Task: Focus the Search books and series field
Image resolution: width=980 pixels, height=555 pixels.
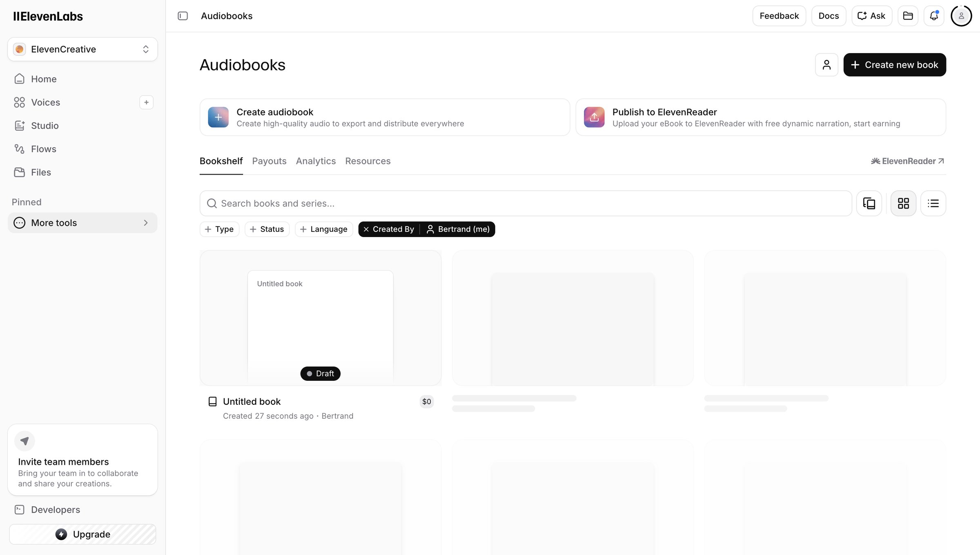Action: (526, 203)
